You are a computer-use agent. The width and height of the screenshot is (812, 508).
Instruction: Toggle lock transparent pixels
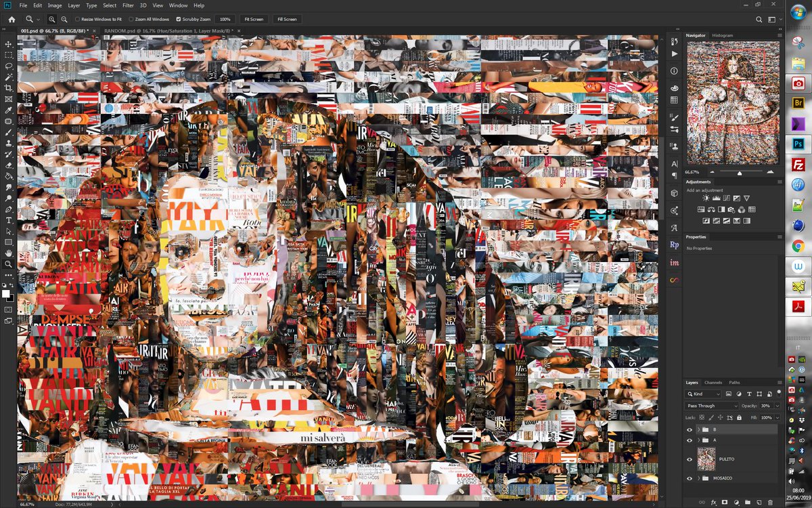[x=702, y=418]
